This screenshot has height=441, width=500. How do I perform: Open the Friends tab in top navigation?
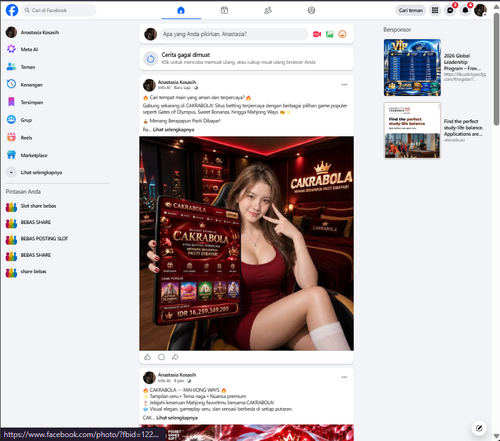click(x=268, y=10)
